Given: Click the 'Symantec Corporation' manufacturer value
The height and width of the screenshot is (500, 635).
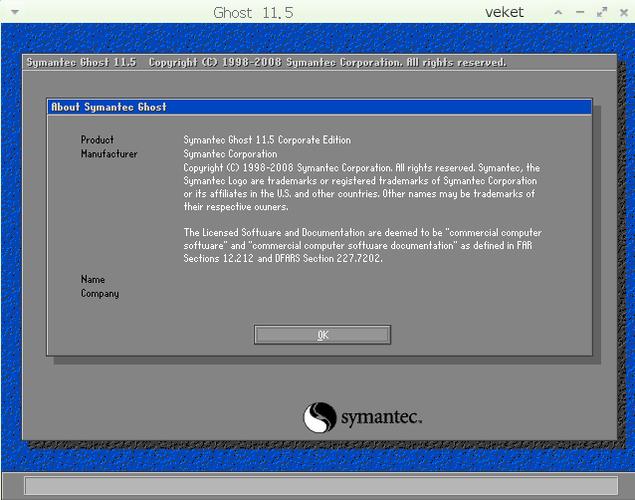Looking at the screenshot, I should pos(230,154).
